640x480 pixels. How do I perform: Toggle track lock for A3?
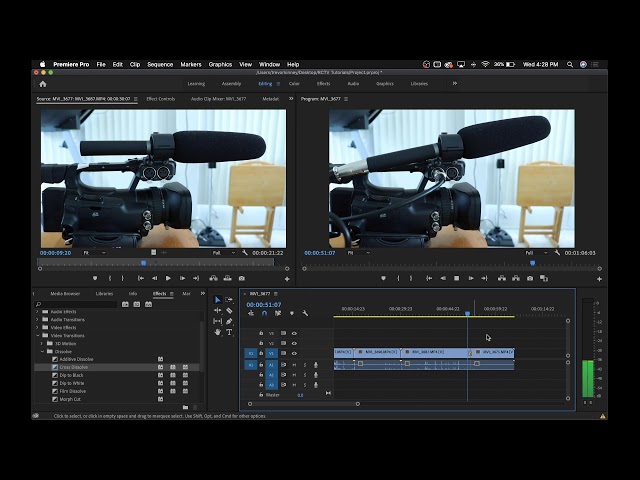[261, 384]
